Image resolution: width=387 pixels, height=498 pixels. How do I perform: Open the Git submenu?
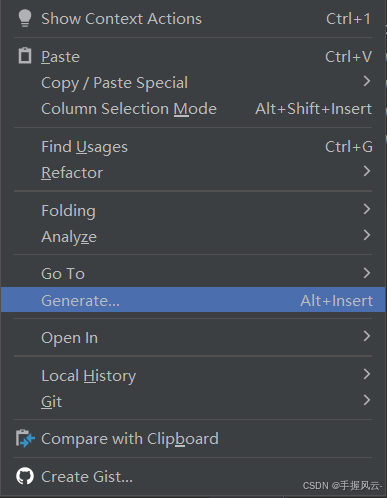tap(193, 401)
